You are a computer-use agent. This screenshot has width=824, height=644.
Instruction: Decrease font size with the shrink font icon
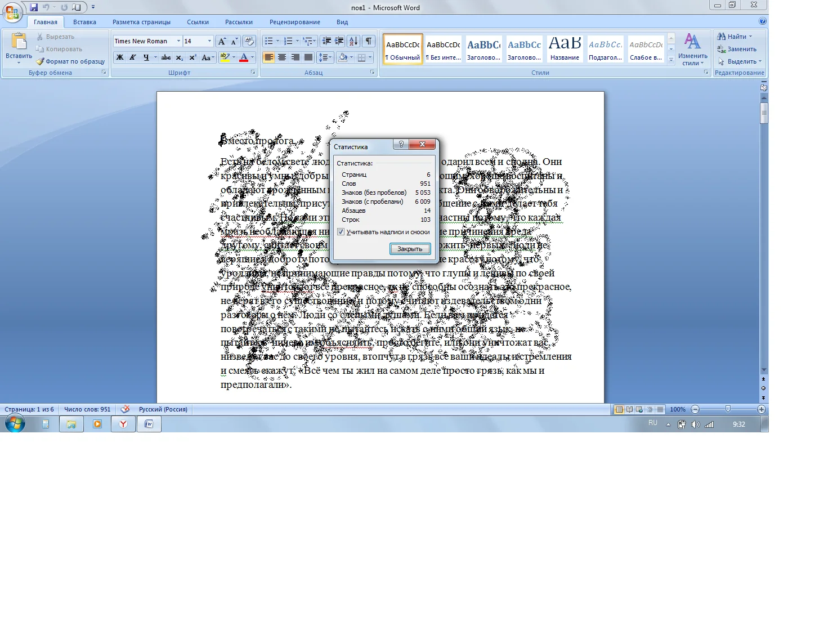click(x=234, y=41)
